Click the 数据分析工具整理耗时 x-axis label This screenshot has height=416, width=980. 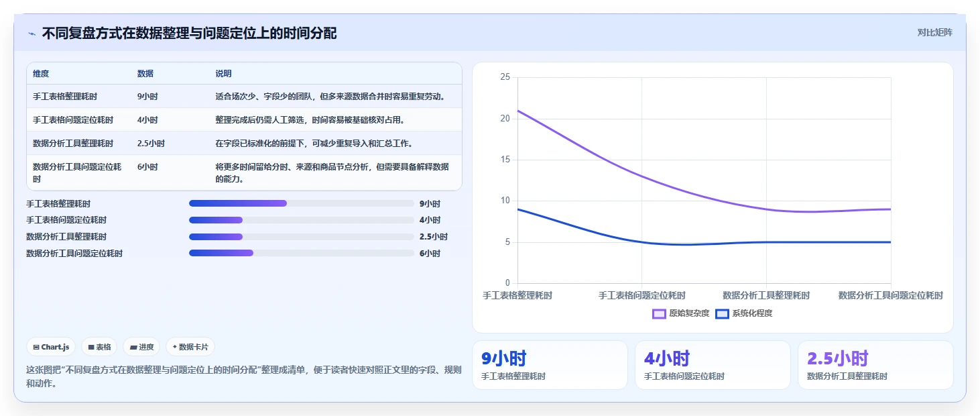[x=766, y=295]
